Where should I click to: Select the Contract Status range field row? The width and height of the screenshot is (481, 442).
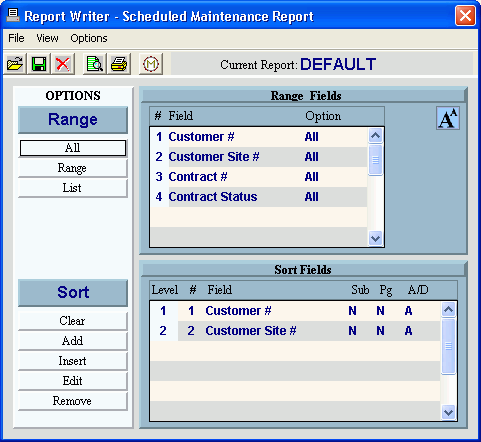tap(259, 197)
